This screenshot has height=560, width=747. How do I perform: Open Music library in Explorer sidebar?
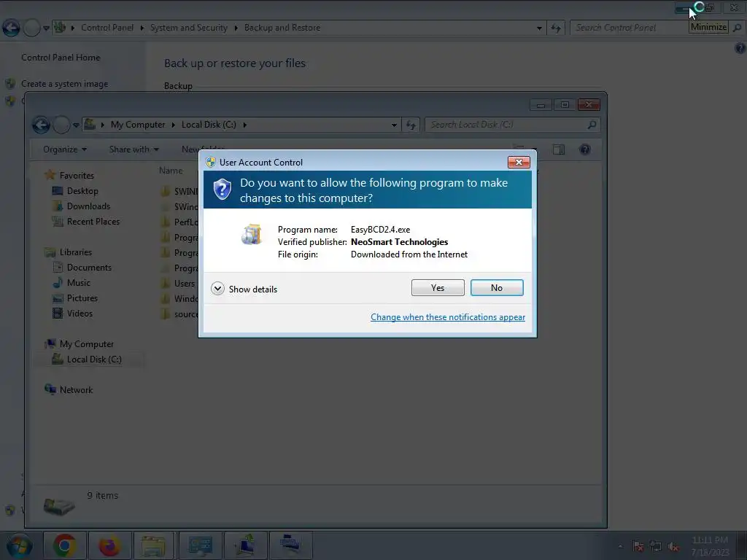(78, 283)
